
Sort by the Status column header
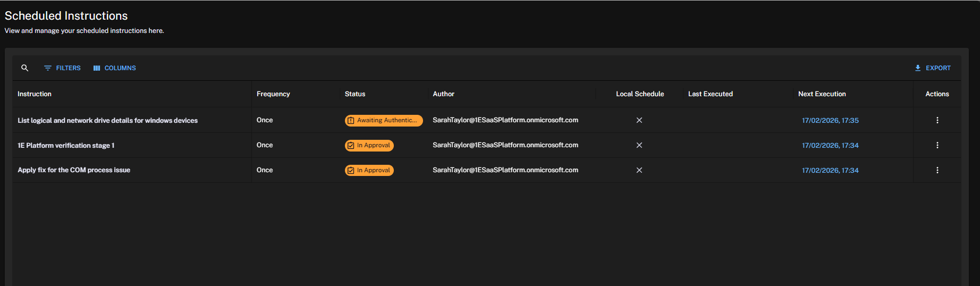(x=355, y=94)
